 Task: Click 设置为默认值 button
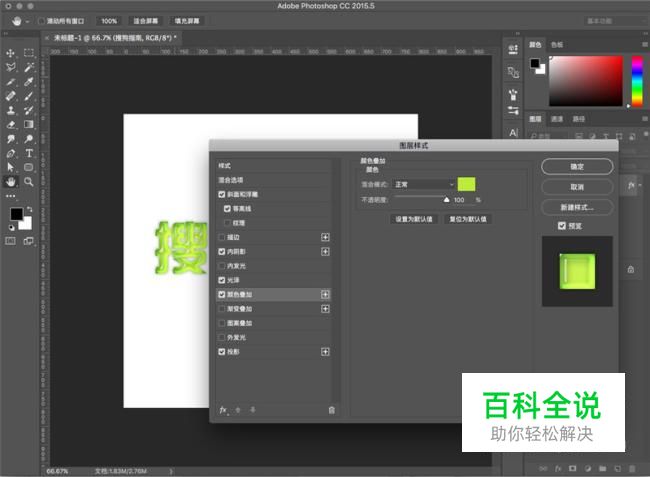(x=414, y=219)
